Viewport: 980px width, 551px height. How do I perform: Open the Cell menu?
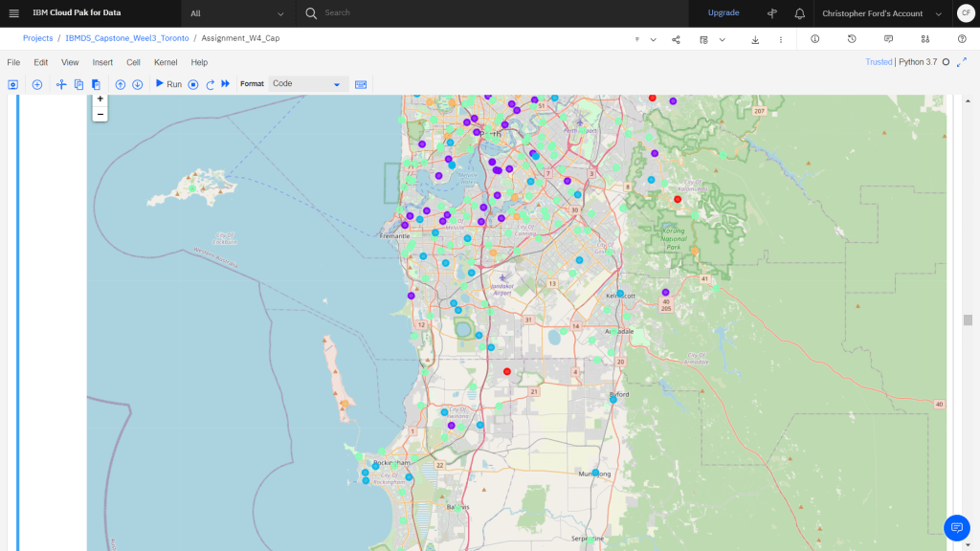133,62
